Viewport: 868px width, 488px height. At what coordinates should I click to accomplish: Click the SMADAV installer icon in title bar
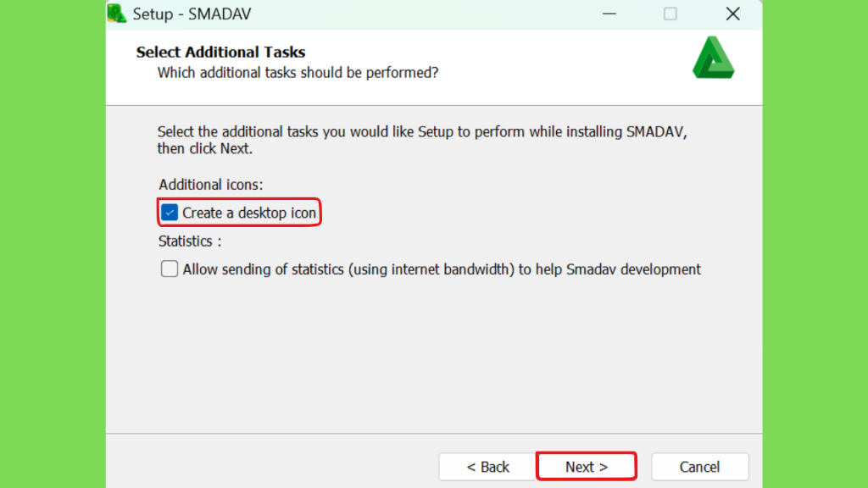[117, 14]
